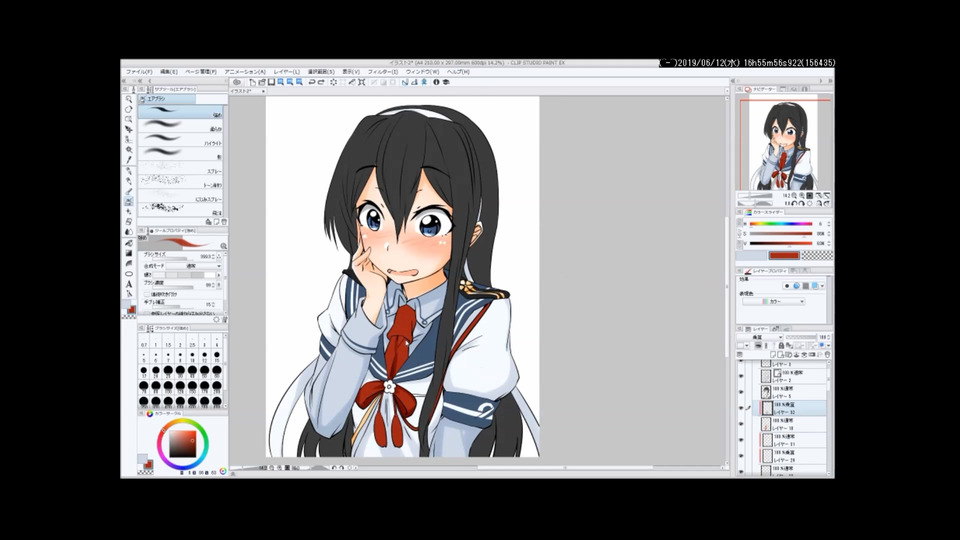Toggle the lock layer icon
Image resolution: width=960 pixels, height=540 pixels.
(x=781, y=346)
